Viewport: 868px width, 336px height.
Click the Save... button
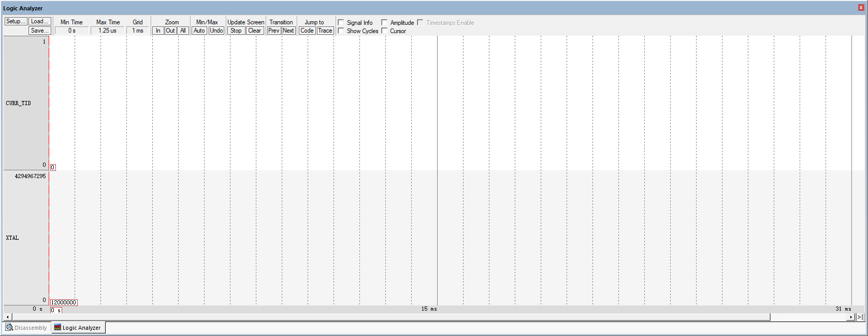pos(40,31)
